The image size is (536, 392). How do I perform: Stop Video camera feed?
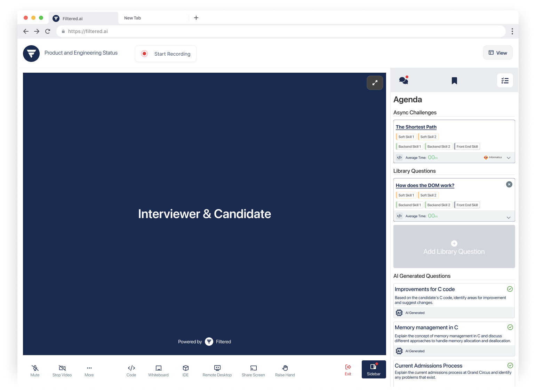click(x=62, y=370)
